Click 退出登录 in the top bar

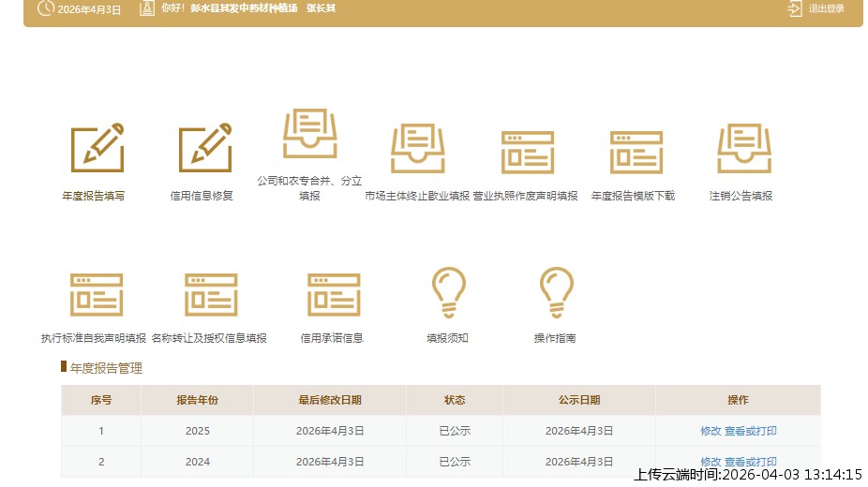tap(816, 9)
